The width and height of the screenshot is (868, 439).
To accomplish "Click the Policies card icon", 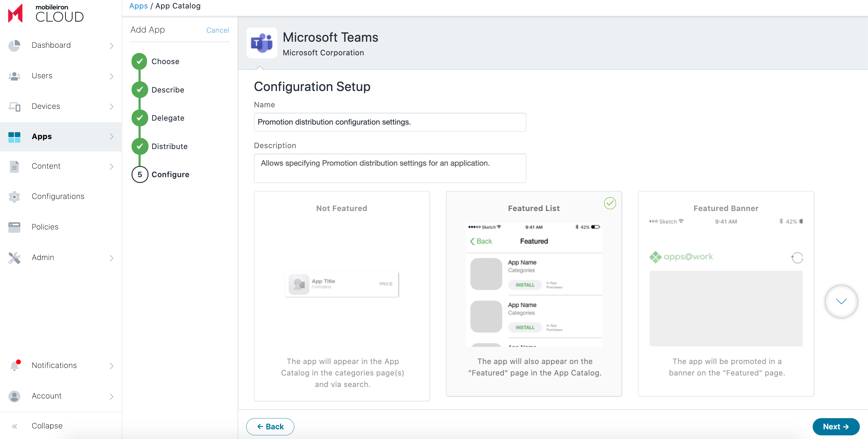I will coord(14,227).
